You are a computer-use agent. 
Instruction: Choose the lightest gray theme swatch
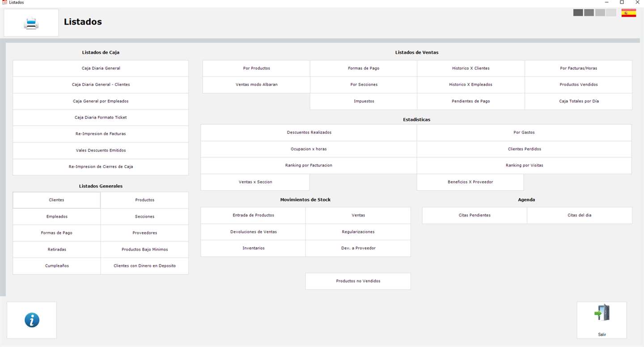click(611, 13)
